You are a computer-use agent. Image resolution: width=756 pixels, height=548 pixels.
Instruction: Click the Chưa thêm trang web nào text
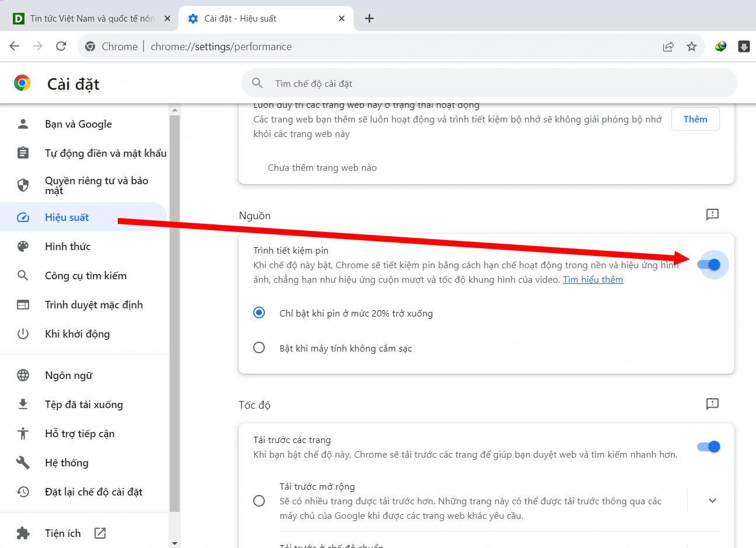coord(322,168)
